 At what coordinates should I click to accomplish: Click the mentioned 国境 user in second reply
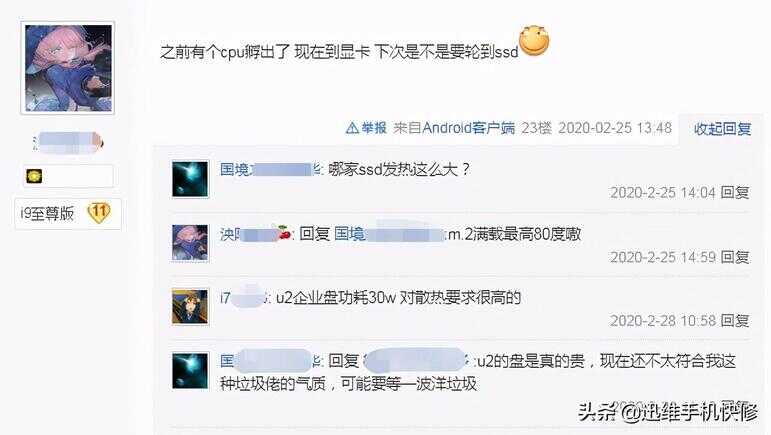[389, 234]
